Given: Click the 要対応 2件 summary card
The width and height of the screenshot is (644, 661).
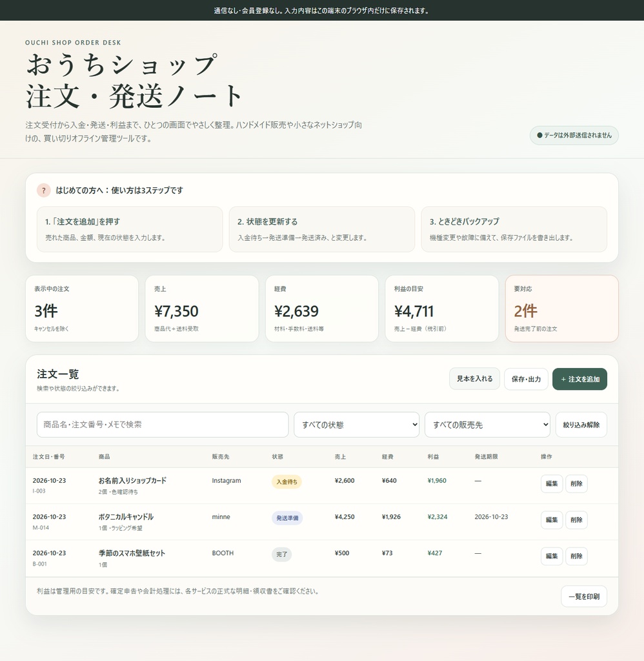Looking at the screenshot, I should pos(562,309).
